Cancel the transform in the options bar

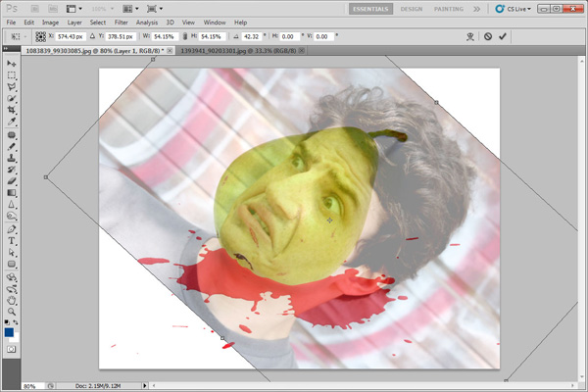tap(487, 35)
